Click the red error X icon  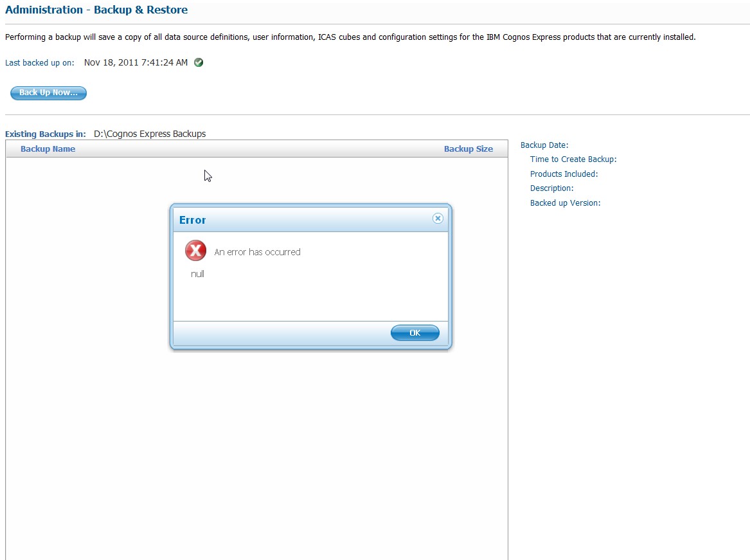pyautogui.click(x=195, y=250)
